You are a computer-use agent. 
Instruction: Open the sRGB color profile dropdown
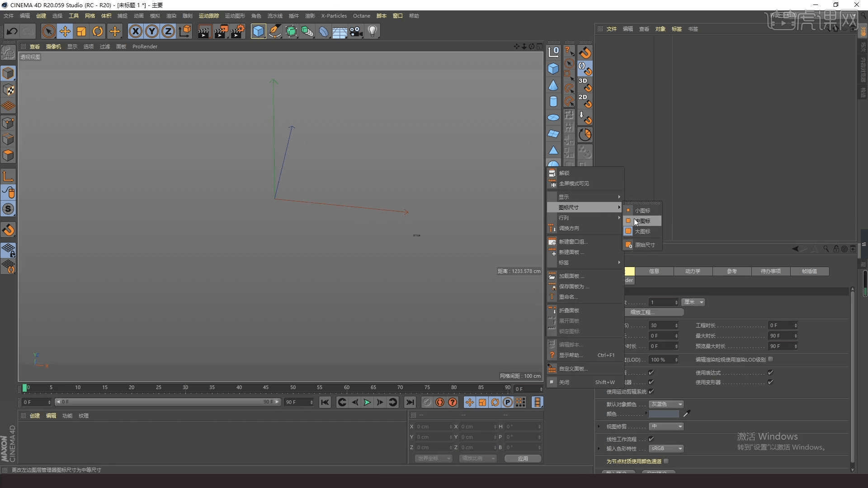666,449
